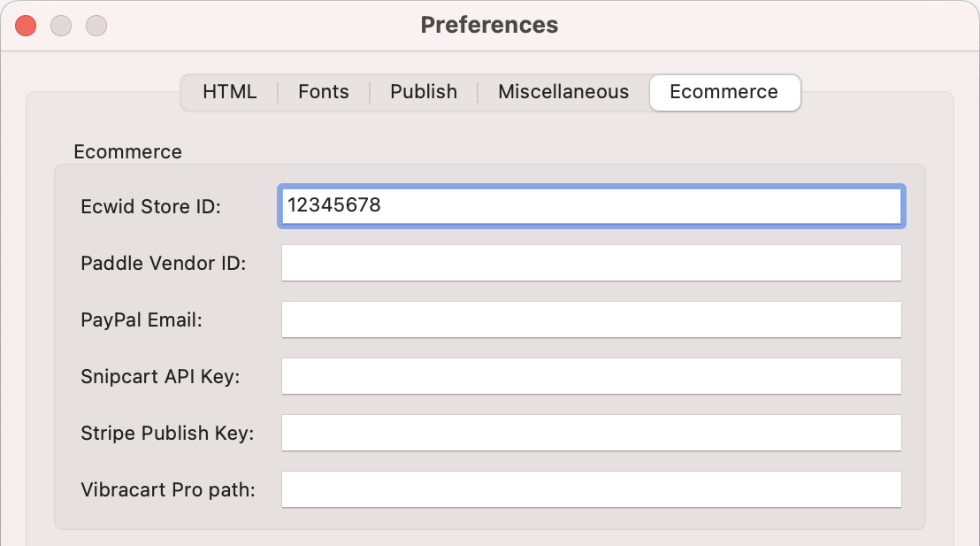Click the "PayPal Email:" label text
This screenshot has width=980, height=546.
tap(142, 320)
